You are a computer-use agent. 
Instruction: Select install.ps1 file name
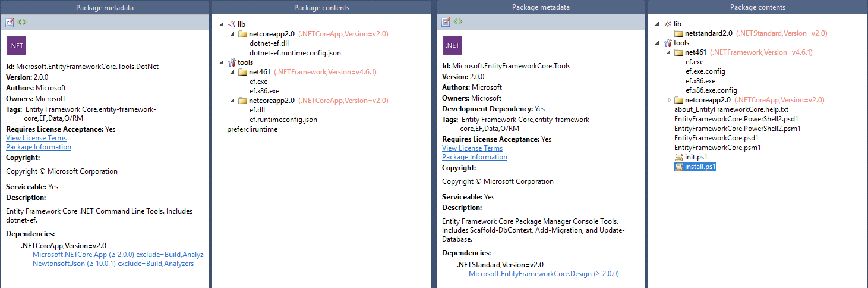click(700, 166)
